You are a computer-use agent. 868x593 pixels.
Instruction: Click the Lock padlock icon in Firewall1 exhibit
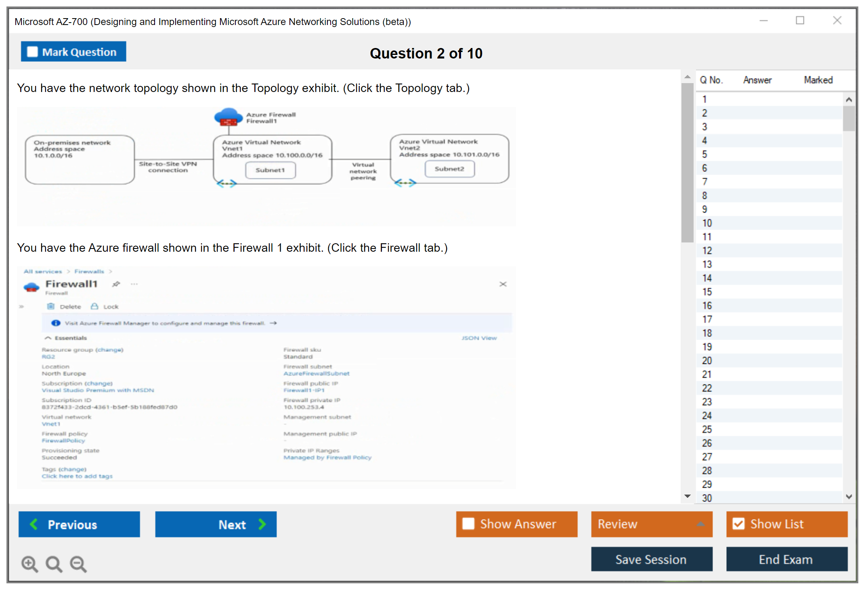pyautogui.click(x=94, y=307)
